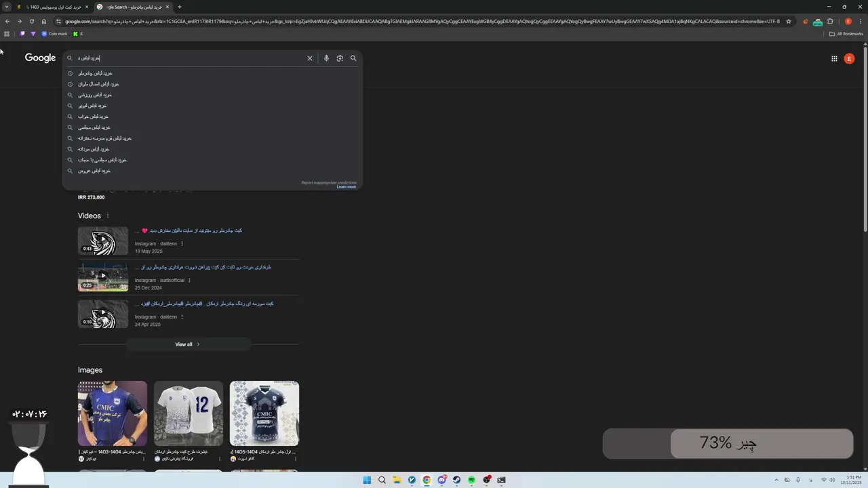Open the dark patterned CMIC jersey image
Image resolution: width=868 pixels, height=488 pixels.
264,413
